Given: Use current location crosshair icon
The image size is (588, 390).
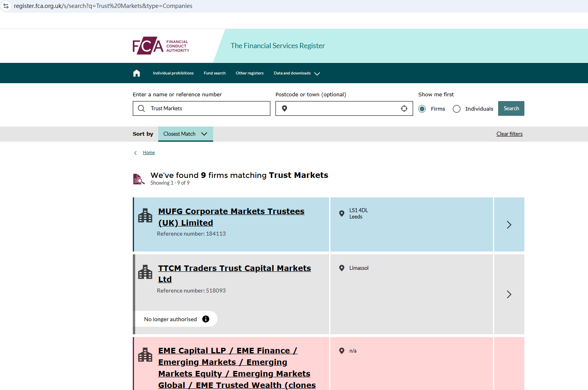Looking at the screenshot, I should click(404, 108).
